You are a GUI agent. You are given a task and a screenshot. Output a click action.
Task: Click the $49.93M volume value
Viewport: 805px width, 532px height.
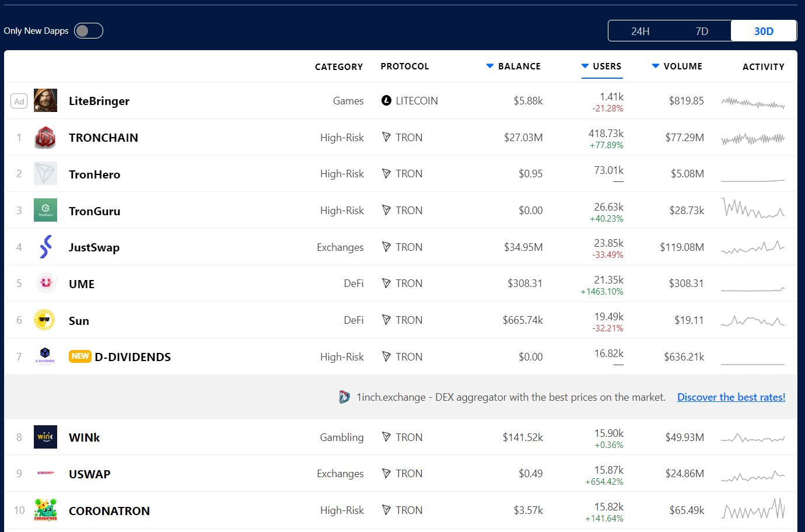click(x=685, y=437)
